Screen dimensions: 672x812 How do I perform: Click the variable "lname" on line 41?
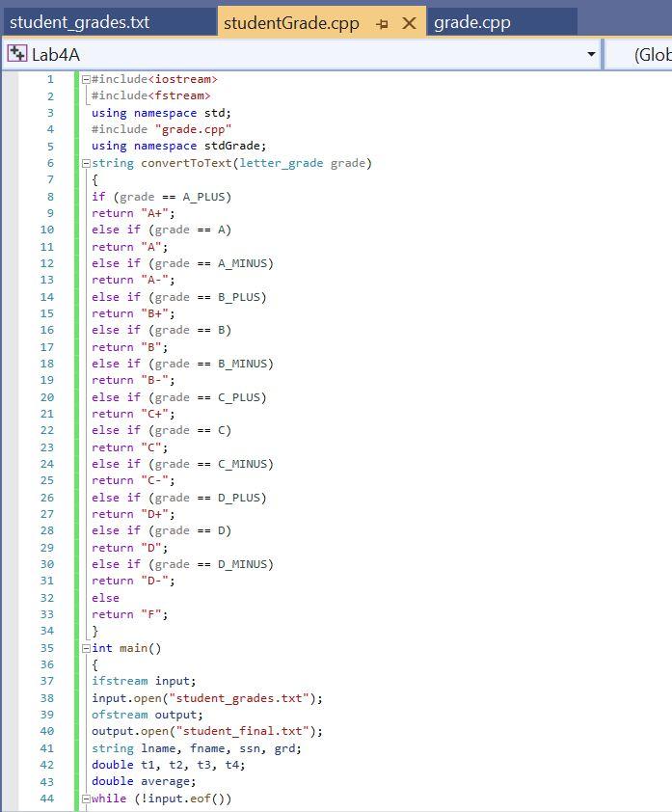click(x=158, y=748)
